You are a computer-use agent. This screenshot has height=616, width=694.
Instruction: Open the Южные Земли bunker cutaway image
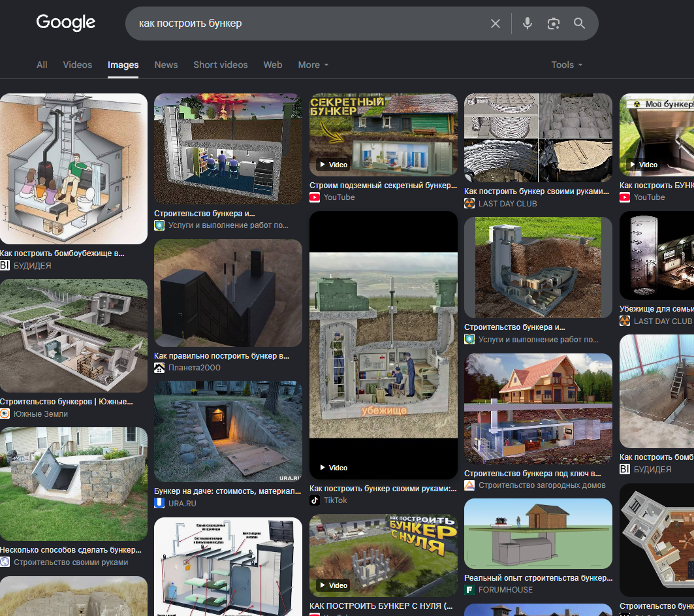(x=74, y=336)
